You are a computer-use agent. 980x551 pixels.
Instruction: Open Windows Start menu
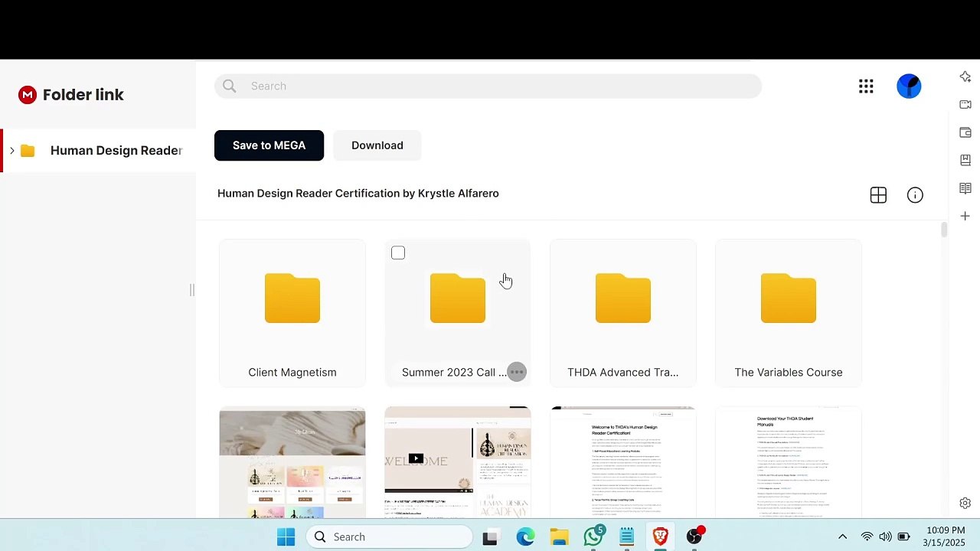click(x=286, y=537)
